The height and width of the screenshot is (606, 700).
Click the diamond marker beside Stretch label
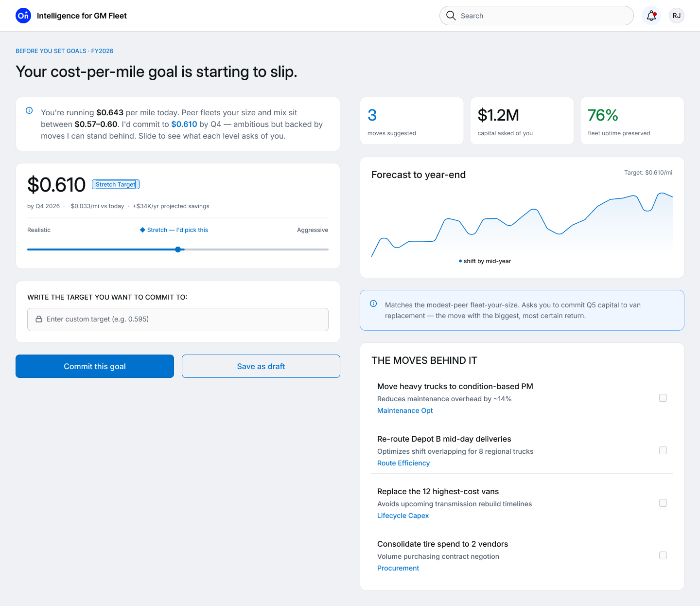pos(142,230)
